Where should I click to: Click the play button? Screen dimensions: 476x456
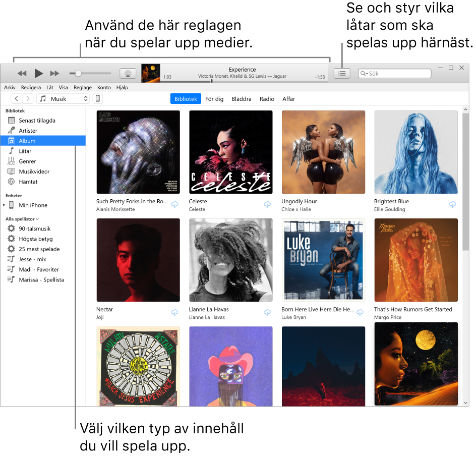click(38, 73)
